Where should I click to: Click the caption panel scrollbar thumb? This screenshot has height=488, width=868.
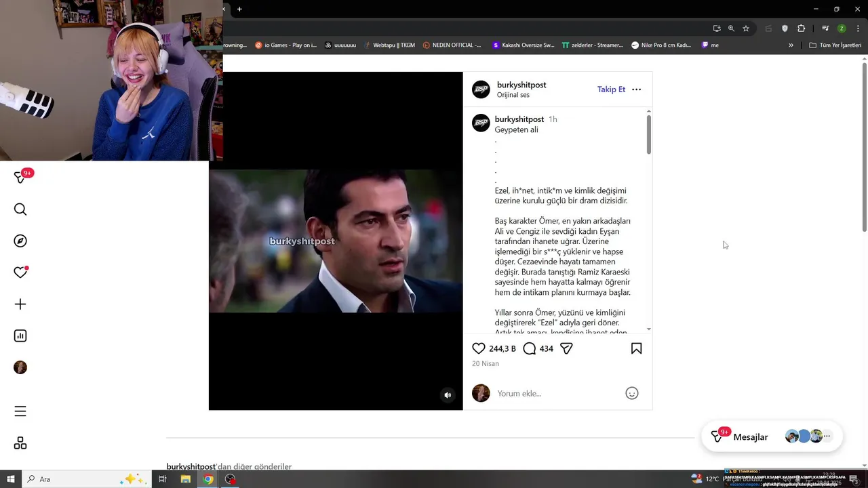(x=649, y=134)
